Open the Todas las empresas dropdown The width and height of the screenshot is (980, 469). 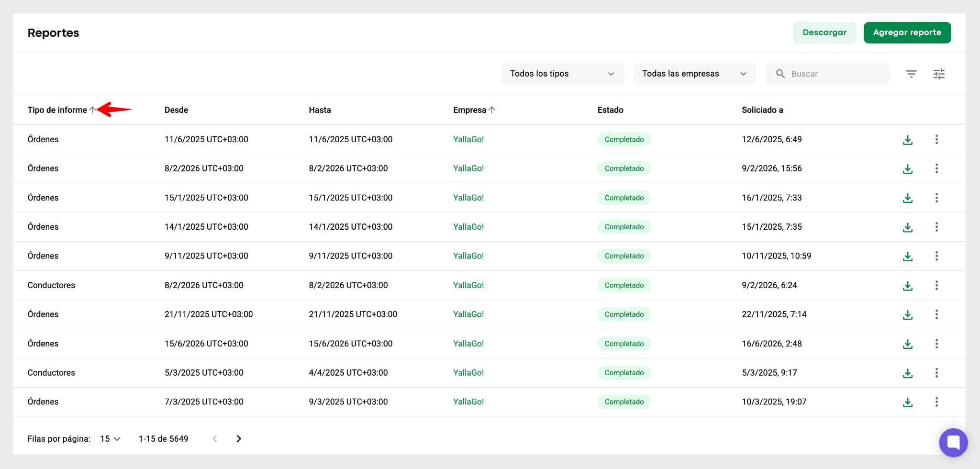(x=695, y=74)
